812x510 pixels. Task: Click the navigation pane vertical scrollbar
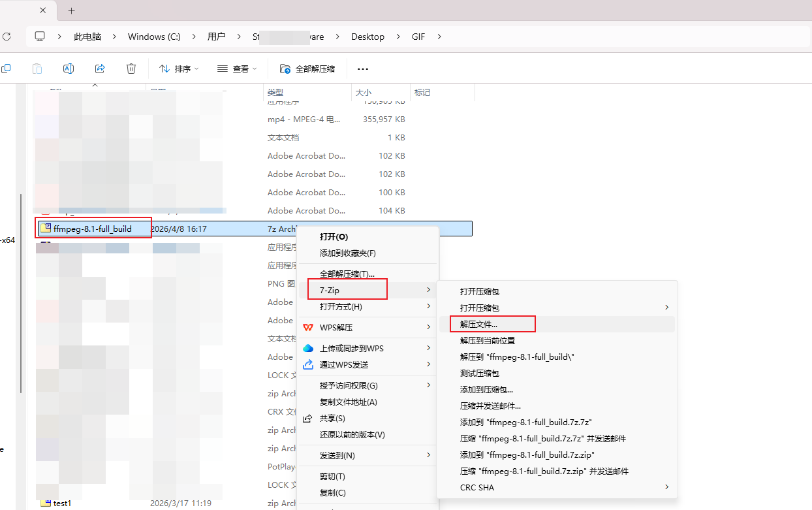(x=22, y=293)
